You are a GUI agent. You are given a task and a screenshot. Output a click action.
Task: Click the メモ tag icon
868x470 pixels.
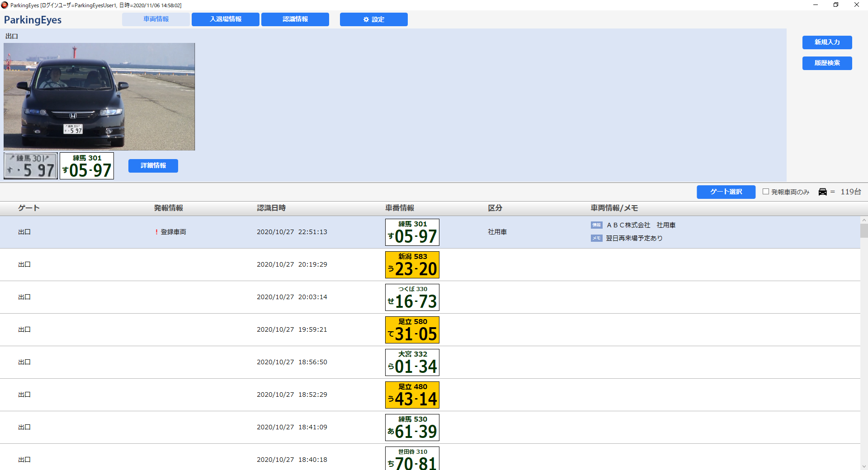click(x=597, y=238)
